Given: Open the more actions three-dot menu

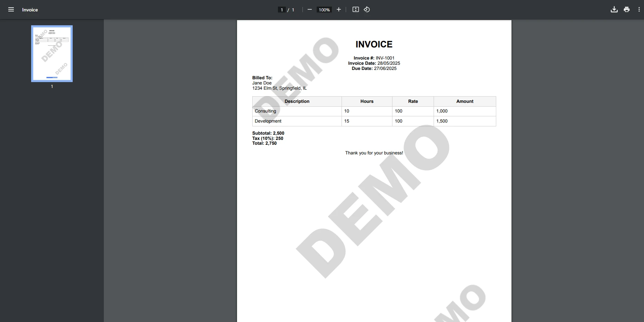Looking at the screenshot, I should [639, 10].
